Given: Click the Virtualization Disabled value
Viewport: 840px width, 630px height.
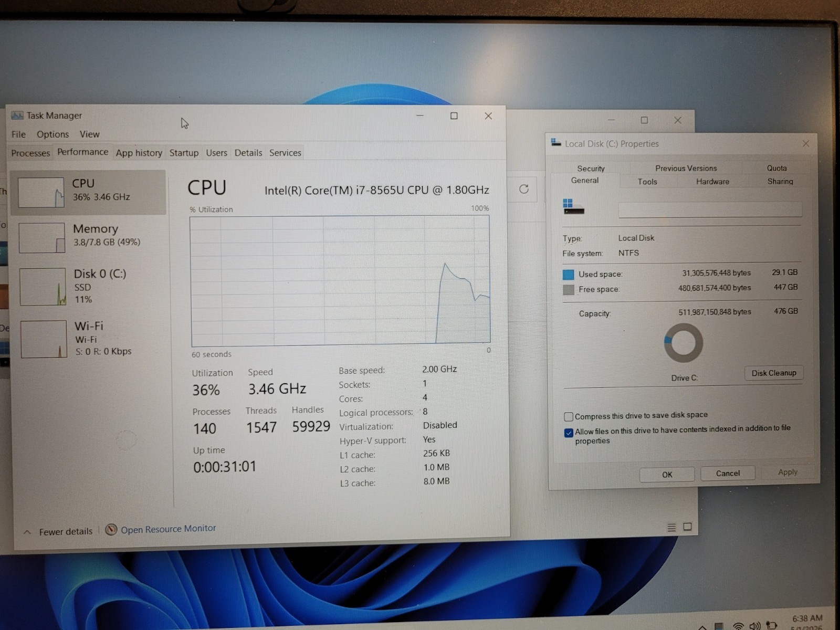Looking at the screenshot, I should tap(440, 425).
